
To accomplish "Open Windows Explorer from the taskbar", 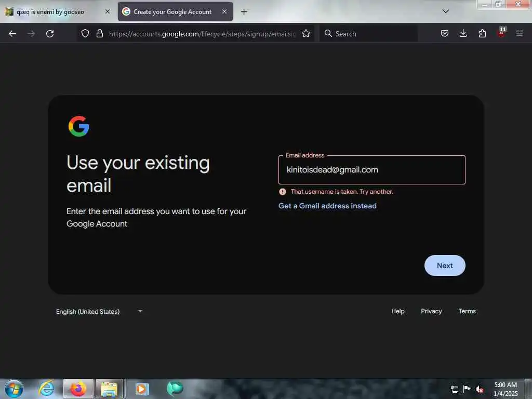I will coord(109,389).
